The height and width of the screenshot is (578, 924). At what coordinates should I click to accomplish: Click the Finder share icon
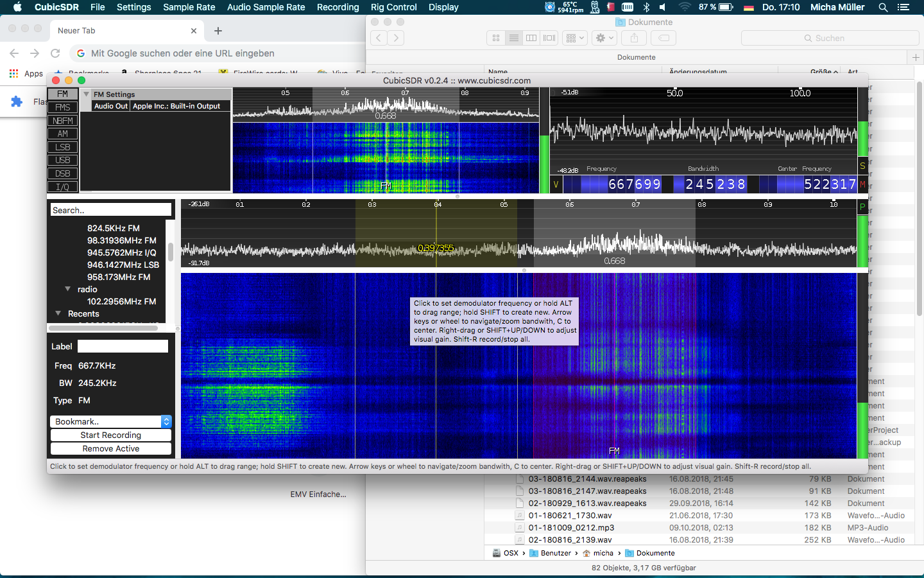634,38
